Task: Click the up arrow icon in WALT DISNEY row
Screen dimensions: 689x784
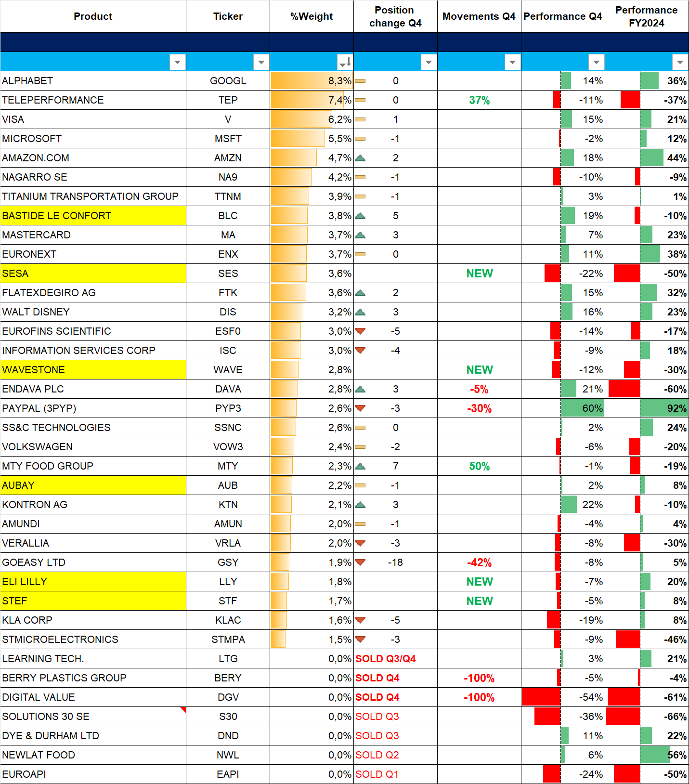Action: point(360,312)
